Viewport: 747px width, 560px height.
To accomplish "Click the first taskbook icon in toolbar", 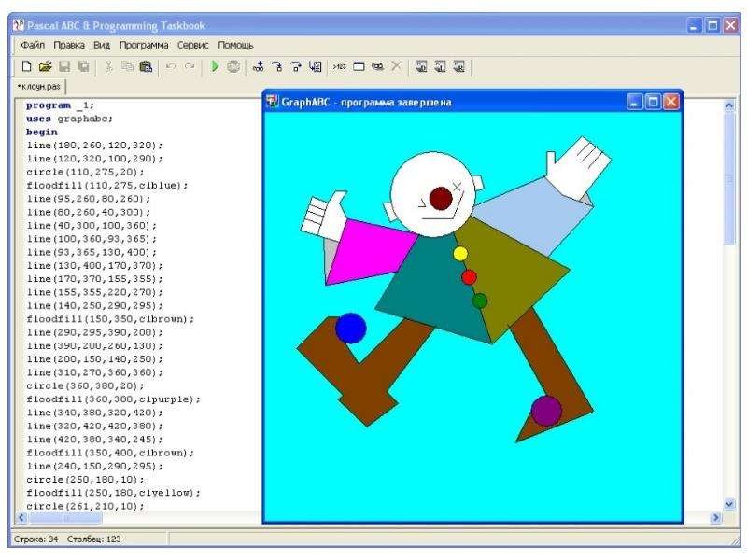I will (x=421, y=66).
